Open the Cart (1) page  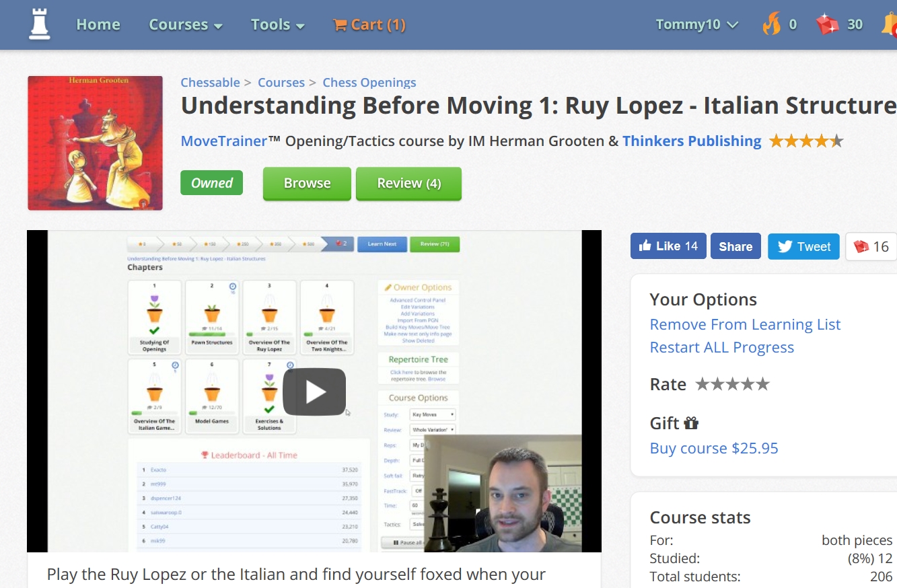[369, 25]
